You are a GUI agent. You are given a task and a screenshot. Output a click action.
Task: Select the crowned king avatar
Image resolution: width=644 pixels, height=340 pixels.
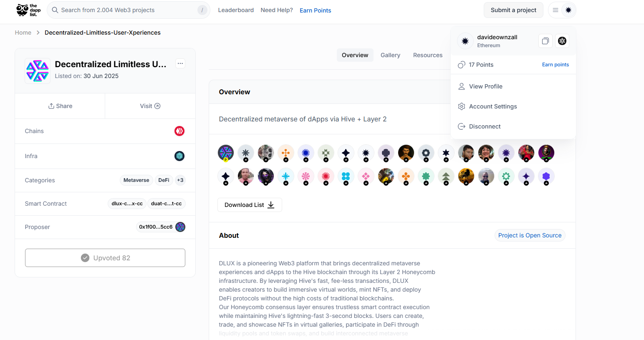546,153
